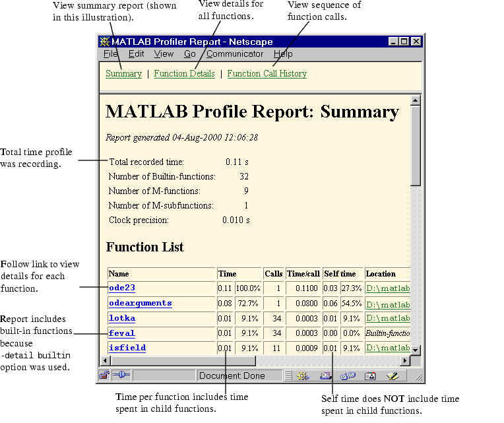Viewport: 504px width, 423px height.
Task: Click the '72.7%' time cell for odearguments
Action: click(x=248, y=304)
